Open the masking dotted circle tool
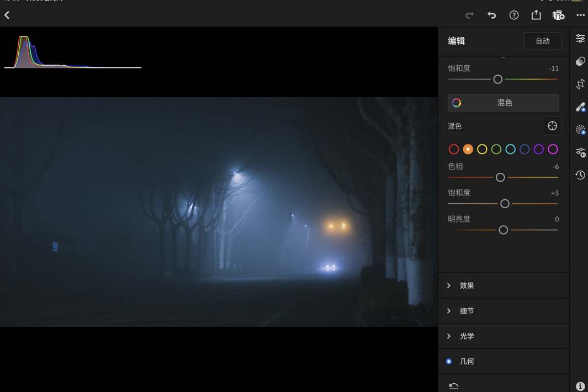This screenshot has width=588, height=392. pyautogui.click(x=580, y=130)
